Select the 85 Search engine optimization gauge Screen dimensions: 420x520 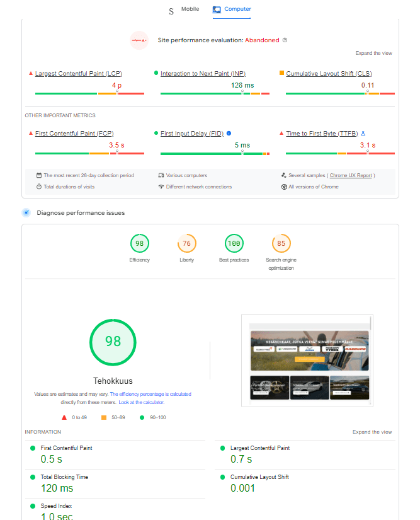(281, 243)
